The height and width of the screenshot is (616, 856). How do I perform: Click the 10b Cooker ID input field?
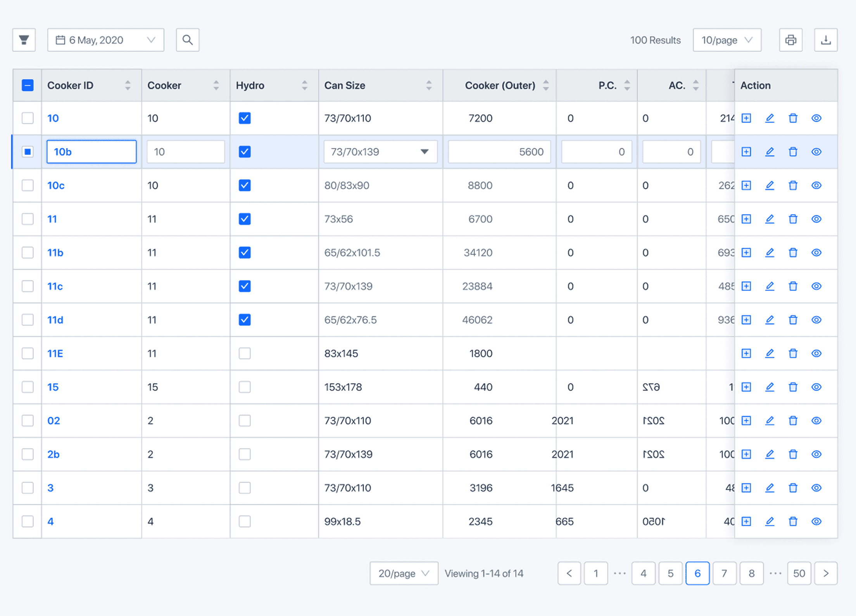tap(91, 152)
